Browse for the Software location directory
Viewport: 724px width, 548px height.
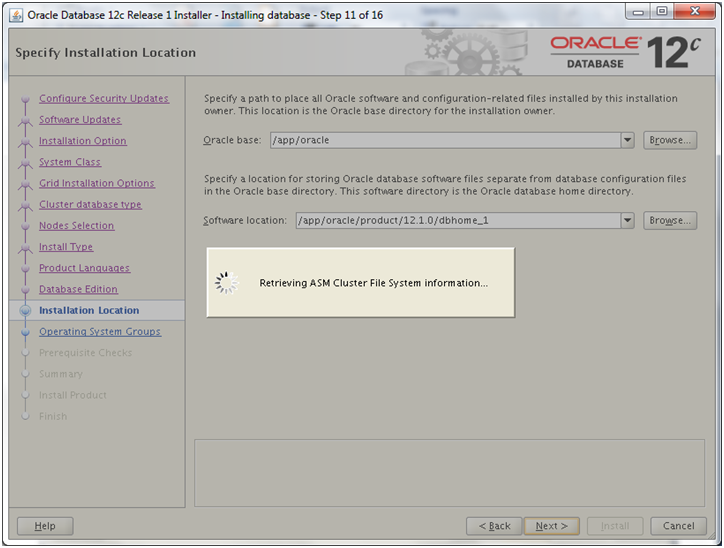pyautogui.click(x=670, y=221)
